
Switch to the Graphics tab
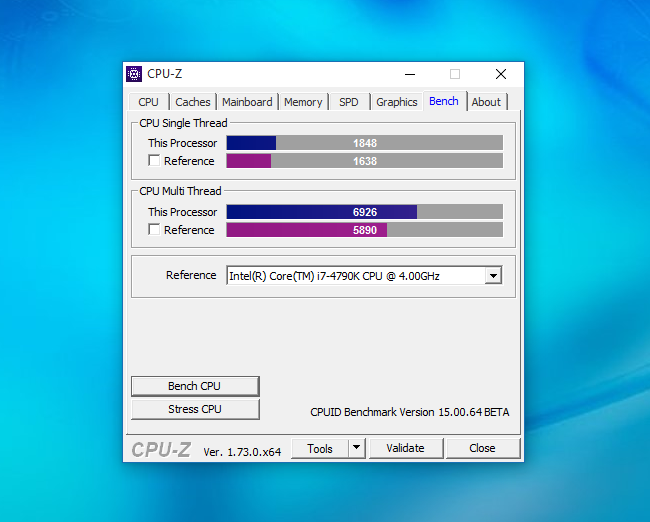click(397, 102)
